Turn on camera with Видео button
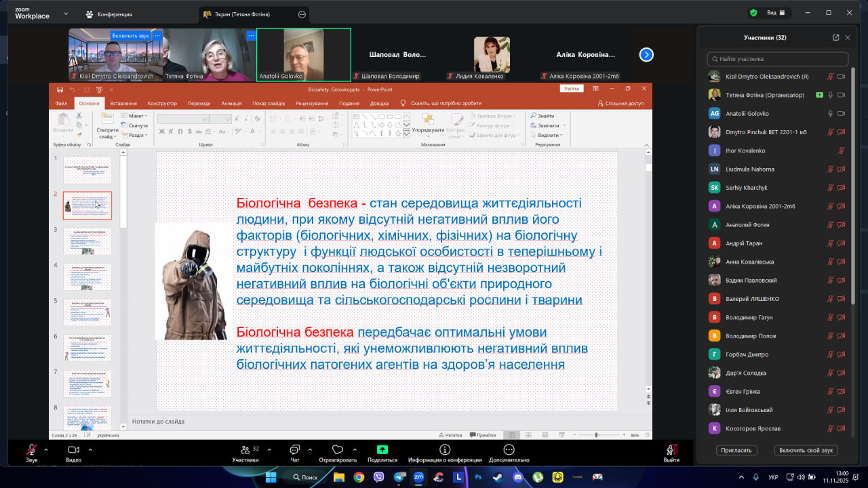 [x=73, y=450]
